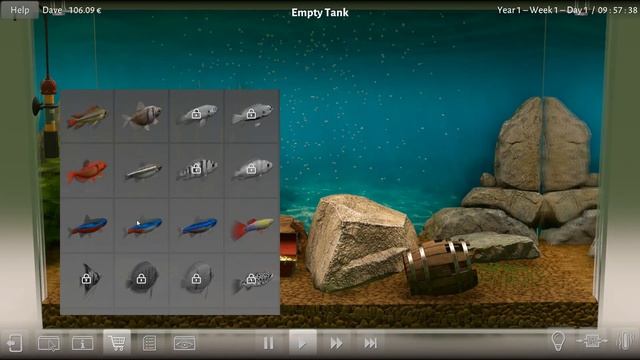The width and height of the screenshot is (640, 360).
Task: Pause the simulation
Action: tap(268, 343)
